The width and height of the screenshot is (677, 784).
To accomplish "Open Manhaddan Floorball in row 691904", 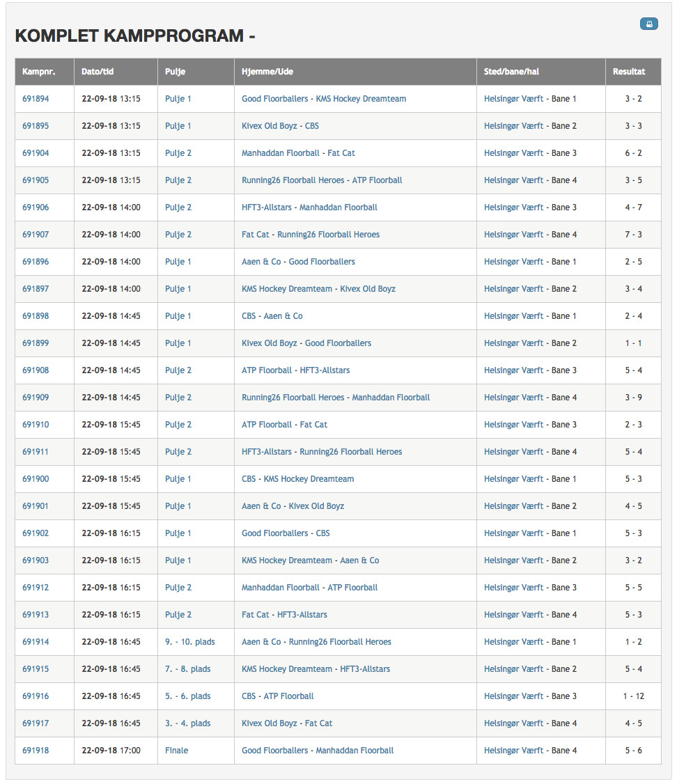I will click(281, 153).
